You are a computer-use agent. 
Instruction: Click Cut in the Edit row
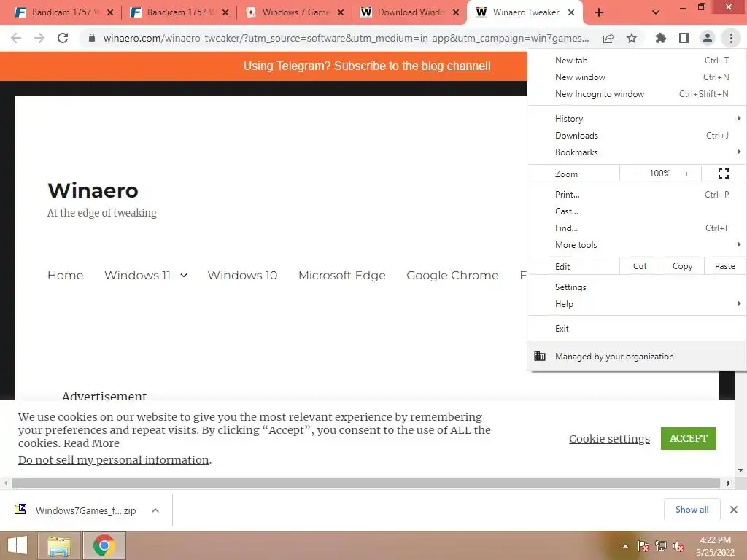click(640, 266)
